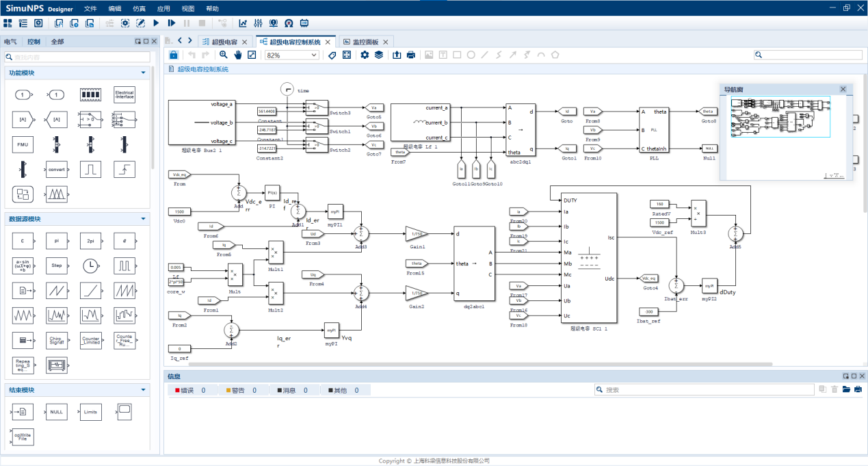Pick the Counter Limited block

click(90, 340)
